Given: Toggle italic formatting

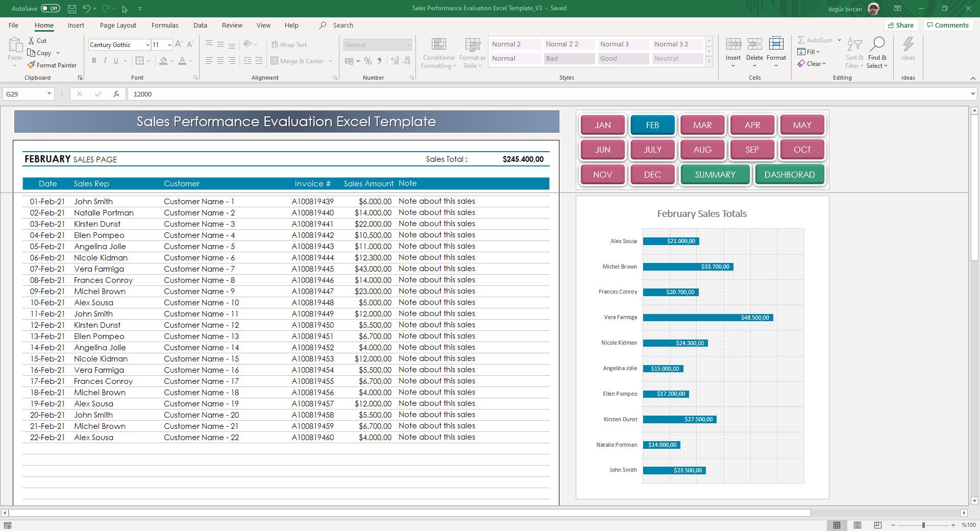Looking at the screenshot, I should coord(105,60).
